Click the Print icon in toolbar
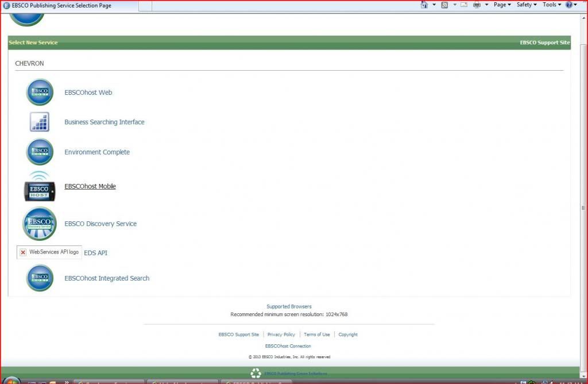Image resolution: width=588 pixels, height=384 pixels. click(x=477, y=5)
